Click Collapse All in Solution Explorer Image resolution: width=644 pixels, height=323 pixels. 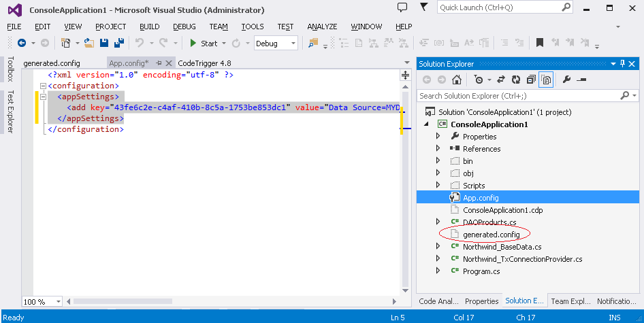(530, 80)
